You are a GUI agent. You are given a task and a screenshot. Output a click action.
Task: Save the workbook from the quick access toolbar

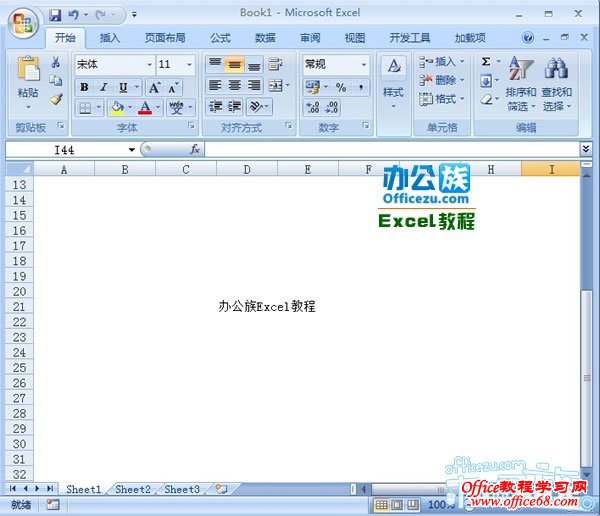point(55,15)
